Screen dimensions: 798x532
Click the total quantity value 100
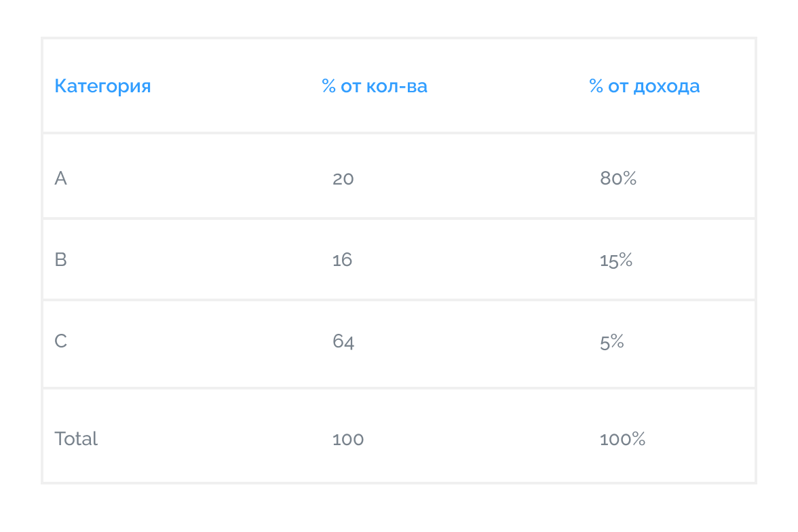[348, 439]
